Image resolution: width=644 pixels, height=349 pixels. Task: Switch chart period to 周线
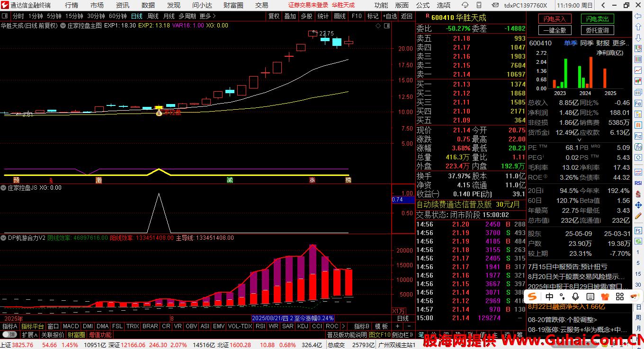point(153,16)
